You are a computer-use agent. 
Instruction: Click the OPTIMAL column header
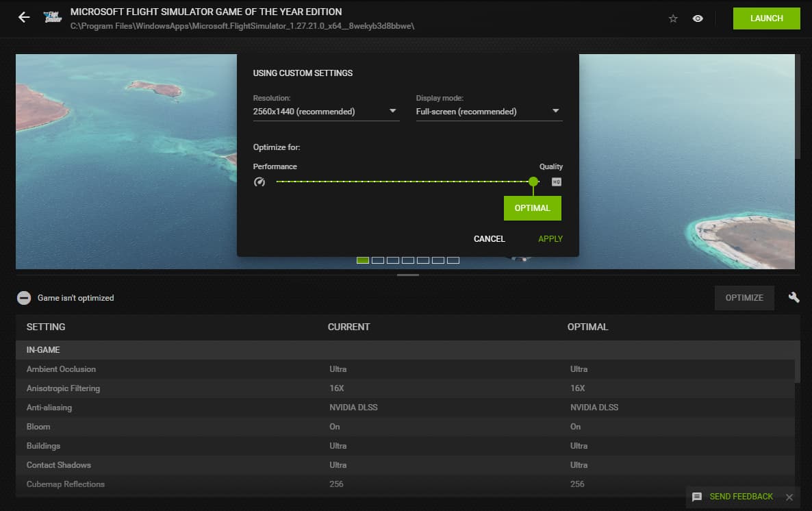pos(587,327)
